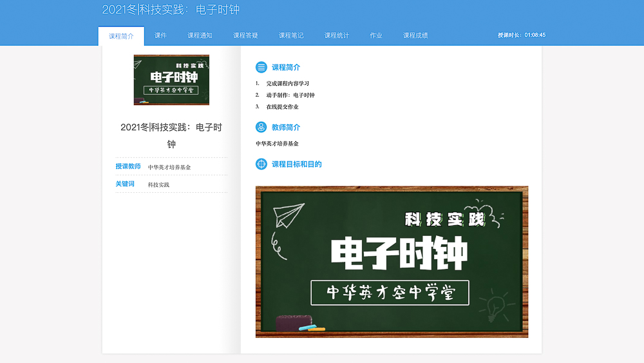Click the teacher name 中华英才培养基金 in sidebar
The image size is (644, 363).
pyautogui.click(x=169, y=167)
